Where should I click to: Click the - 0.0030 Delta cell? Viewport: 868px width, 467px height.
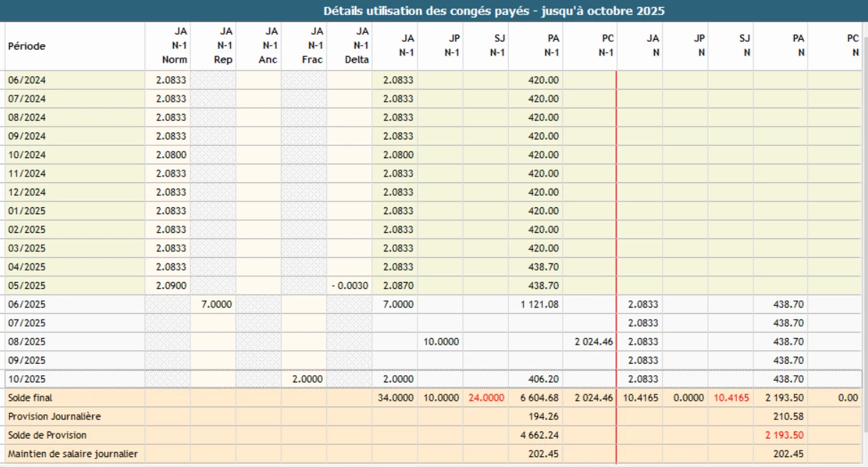pos(349,285)
